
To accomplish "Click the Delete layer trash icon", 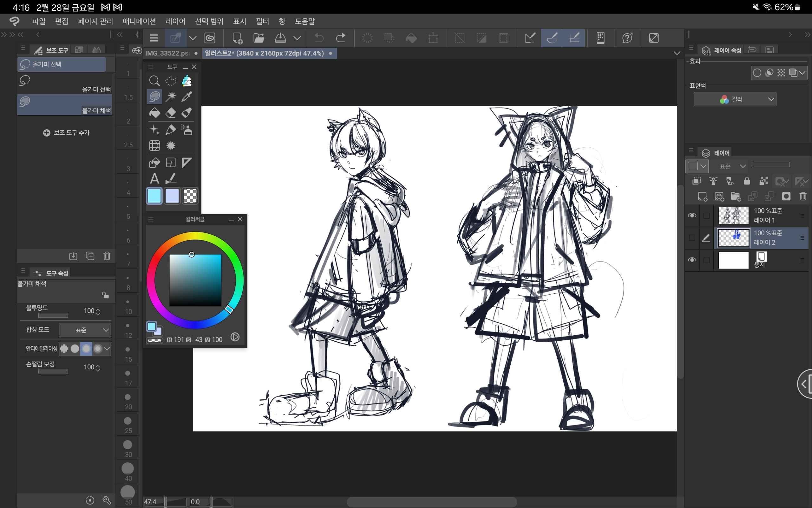I will 803,196.
